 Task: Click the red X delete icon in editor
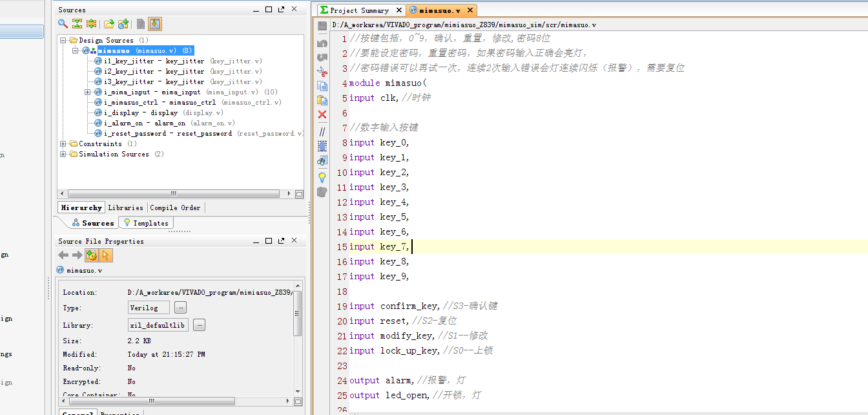coord(322,114)
